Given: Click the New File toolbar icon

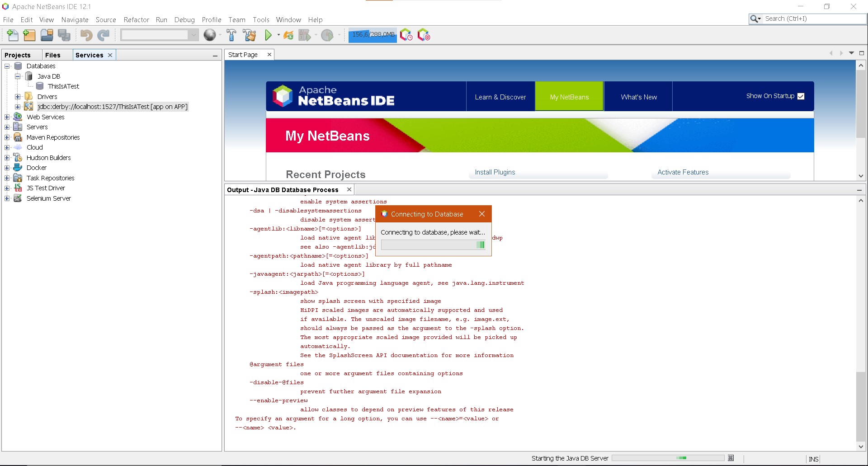Looking at the screenshot, I should pos(13,35).
